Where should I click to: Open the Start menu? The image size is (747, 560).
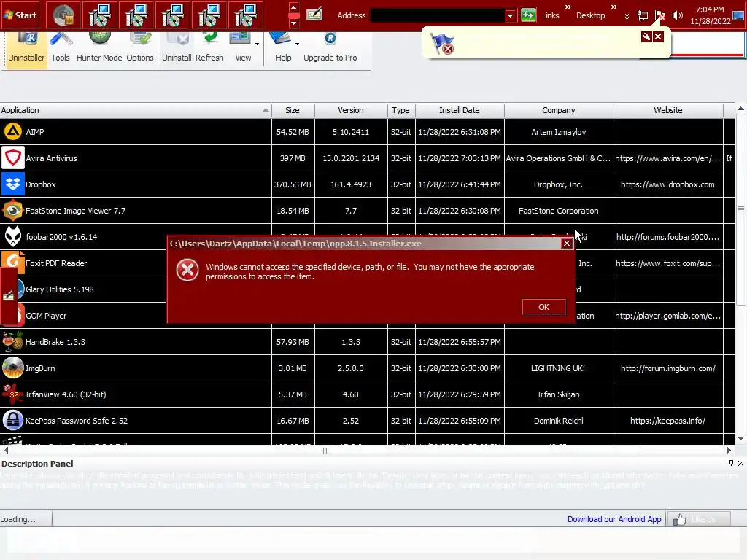[20, 15]
